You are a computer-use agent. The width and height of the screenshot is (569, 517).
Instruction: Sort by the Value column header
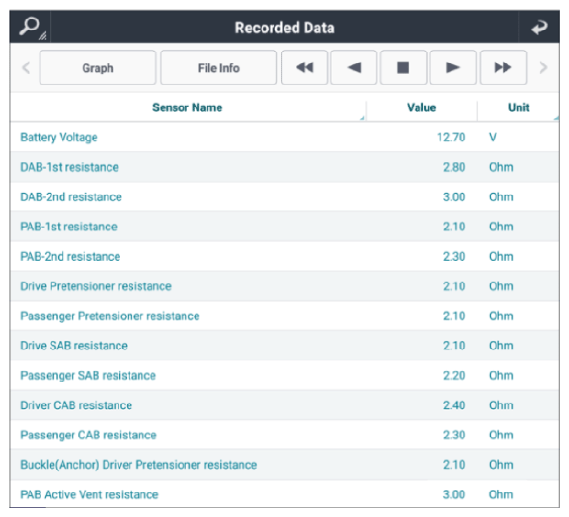(x=421, y=107)
